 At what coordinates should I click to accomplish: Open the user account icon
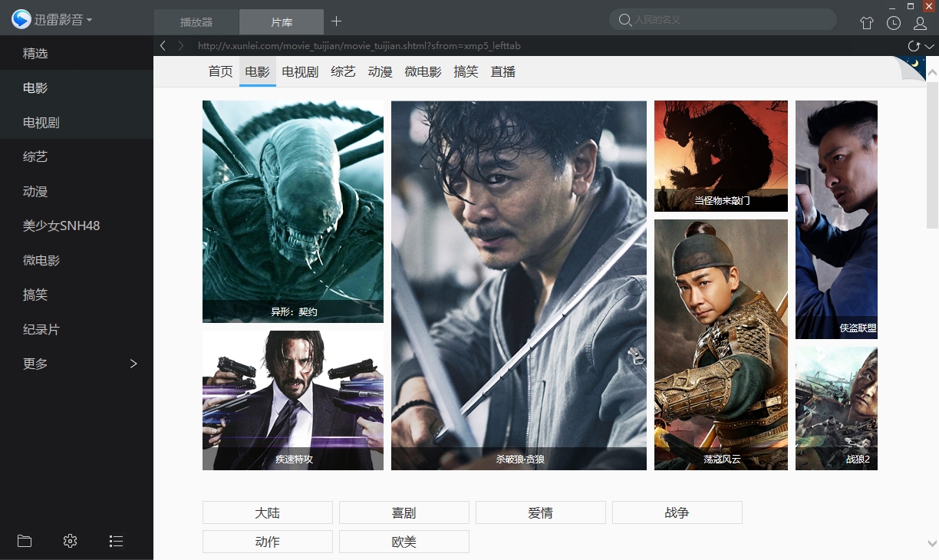[921, 23]
